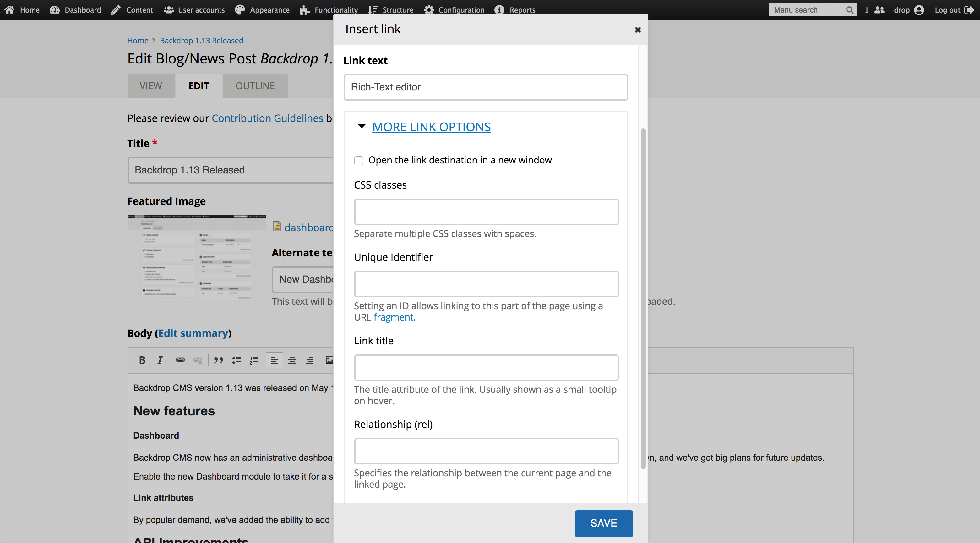Click the CSS classes input field

click(x=486, y=211)
